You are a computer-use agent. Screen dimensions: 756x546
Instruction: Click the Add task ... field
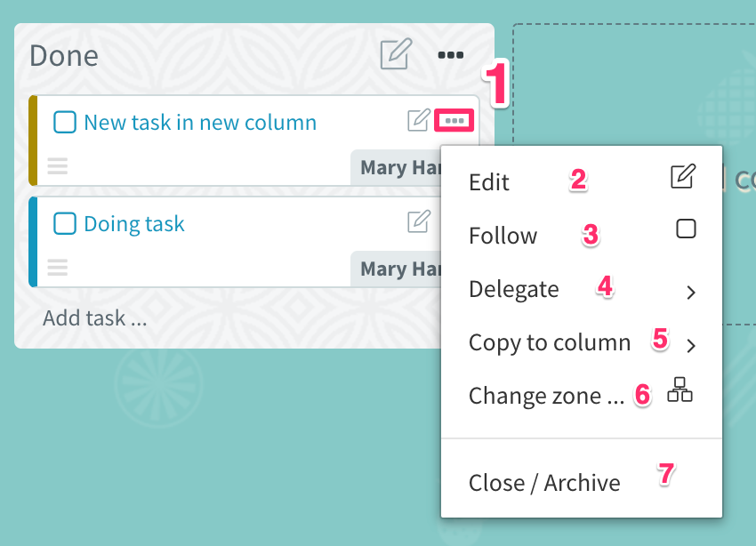[95, 318]
